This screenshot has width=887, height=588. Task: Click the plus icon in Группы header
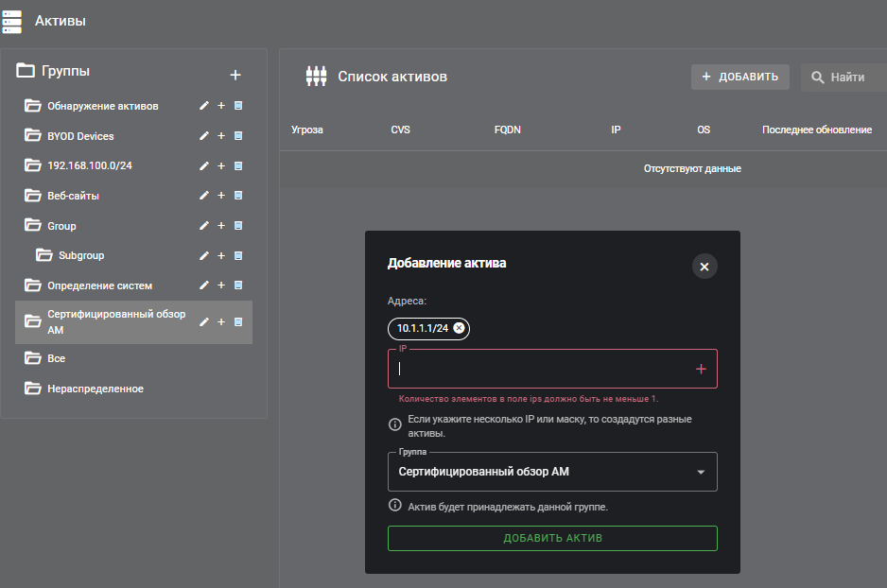click(235, 75)
